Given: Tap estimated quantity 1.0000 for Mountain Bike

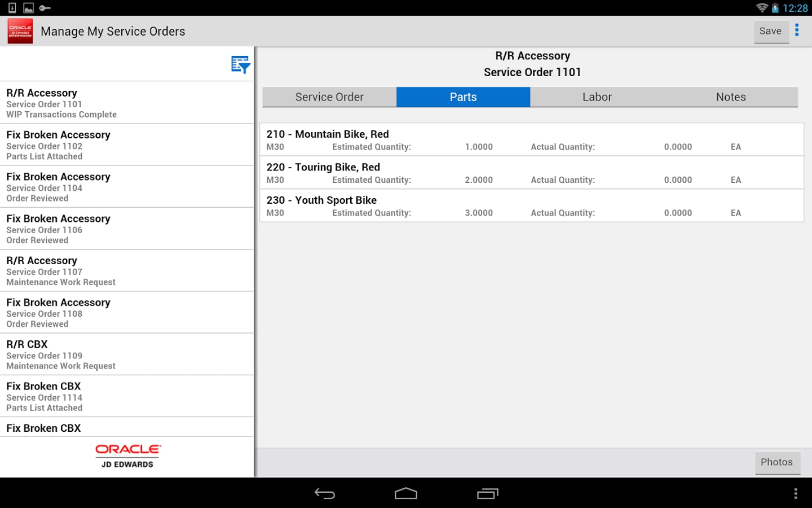Looking at the screenshot, I should coord(479,147).
